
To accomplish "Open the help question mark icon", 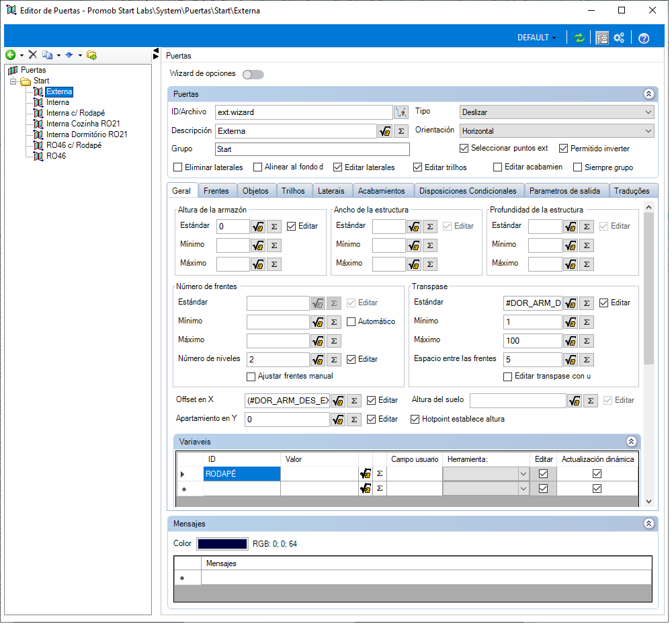I will point(643,38).
